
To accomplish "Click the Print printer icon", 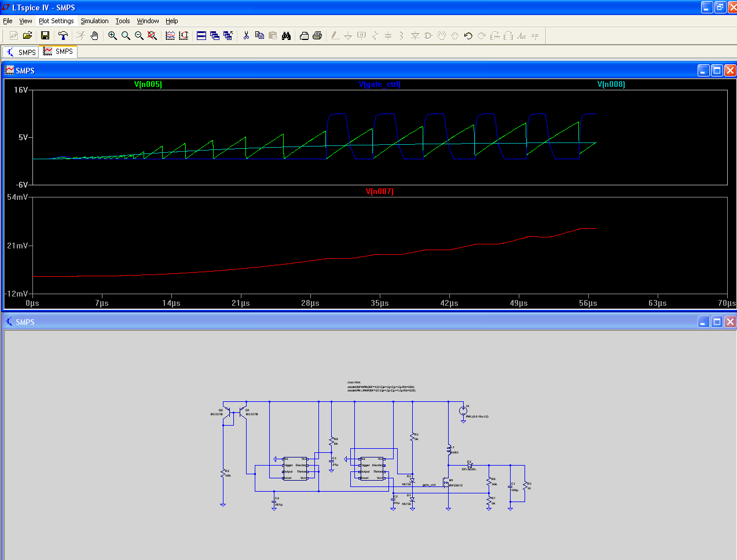I will [x=317, y=36].
